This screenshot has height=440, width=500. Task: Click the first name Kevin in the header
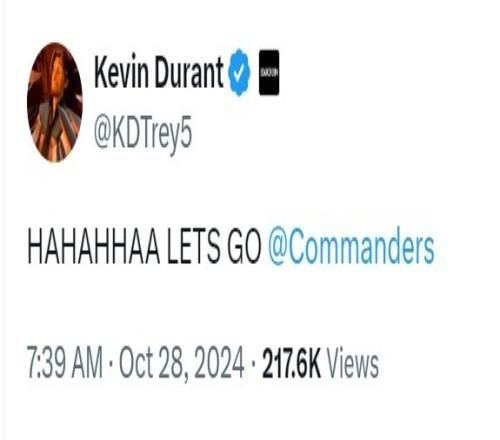121,72
